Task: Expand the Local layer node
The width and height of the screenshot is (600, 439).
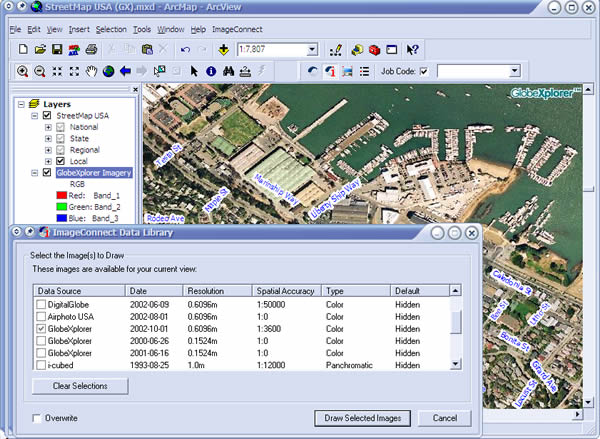Action: [x=48, y=161]
